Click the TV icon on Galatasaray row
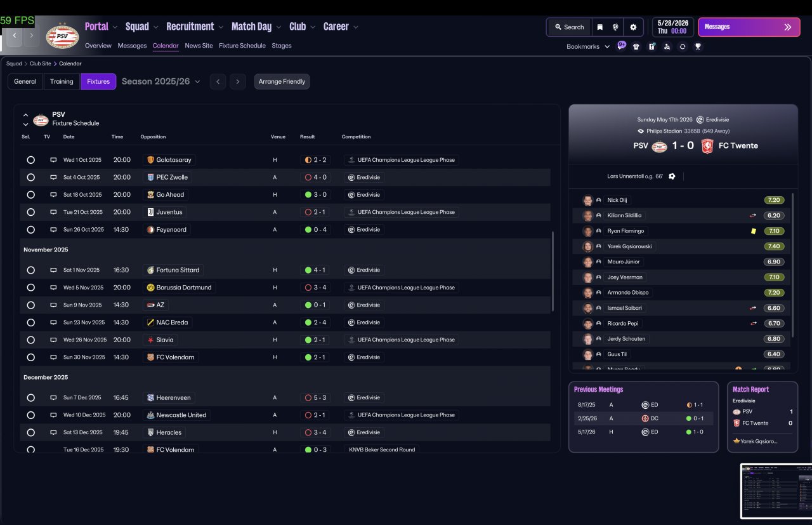 53,160
